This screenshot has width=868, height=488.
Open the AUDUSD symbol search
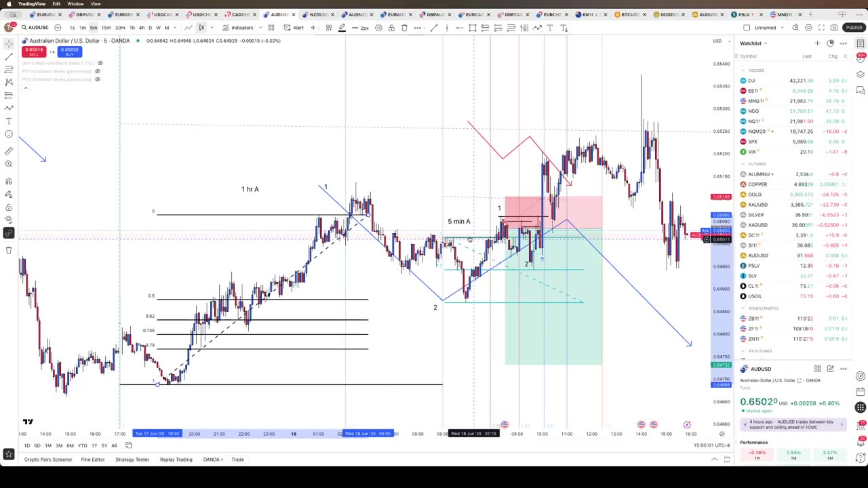[35, 28]
